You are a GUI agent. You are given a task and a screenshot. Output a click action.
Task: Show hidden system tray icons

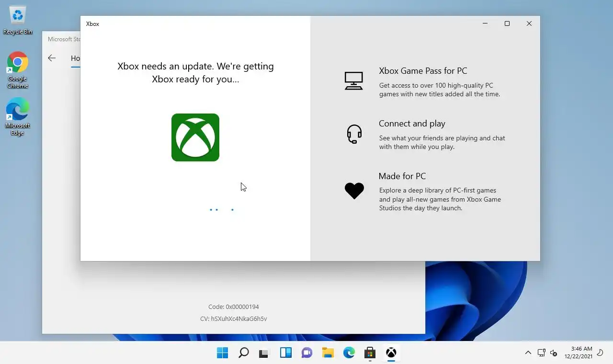coord(528,353)
